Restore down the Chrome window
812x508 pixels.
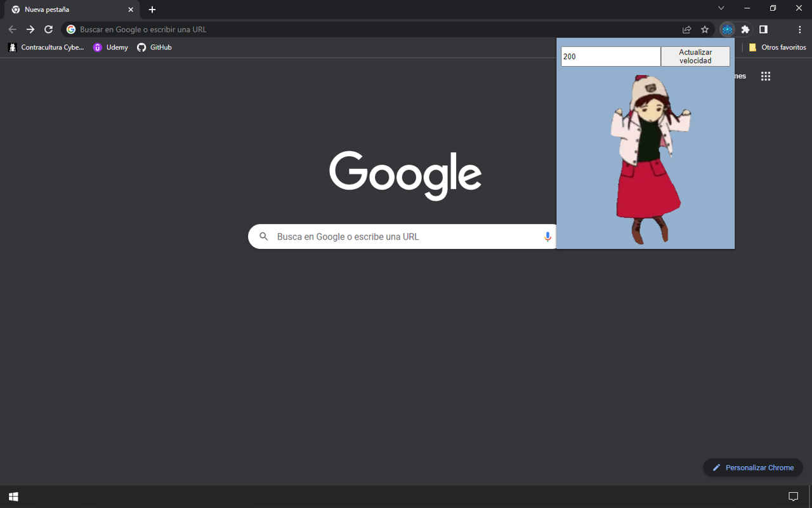pos(773,8)
